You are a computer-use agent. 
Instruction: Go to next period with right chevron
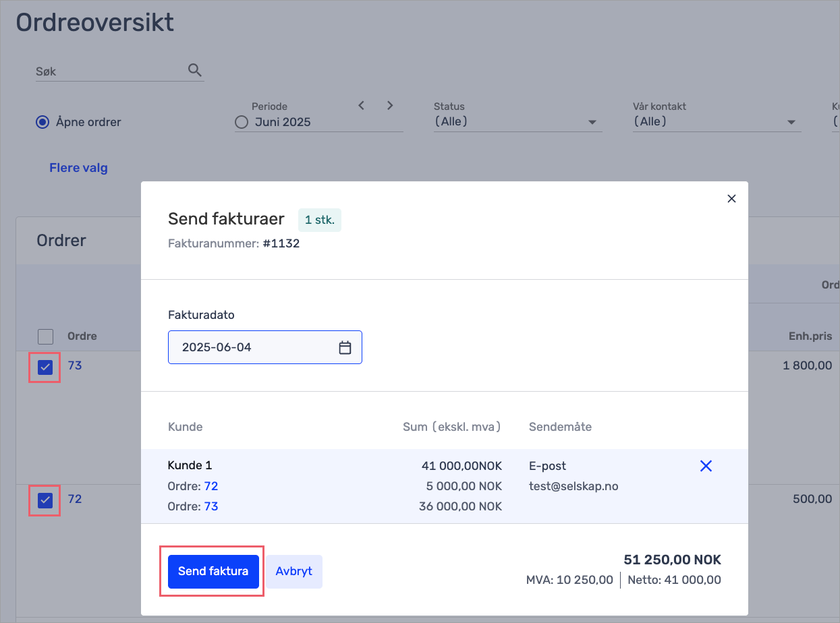pos(390,105)
